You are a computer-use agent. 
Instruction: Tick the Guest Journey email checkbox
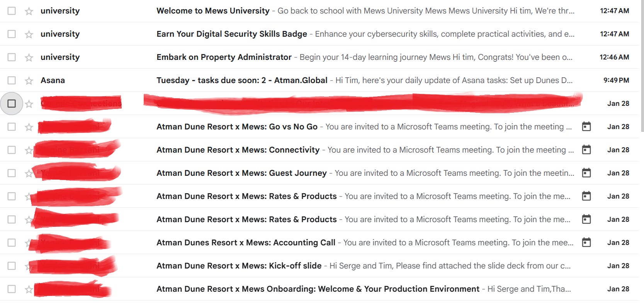click(x=12, y=173)
